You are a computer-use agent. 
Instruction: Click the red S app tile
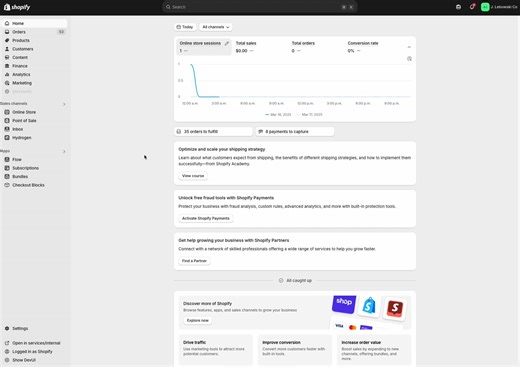395,308
